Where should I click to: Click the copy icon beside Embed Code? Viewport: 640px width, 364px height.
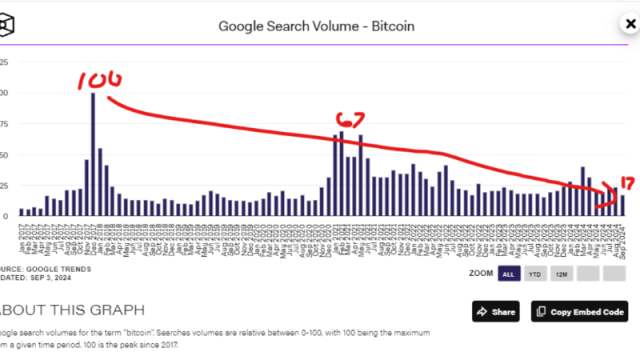tap(541, 312)
